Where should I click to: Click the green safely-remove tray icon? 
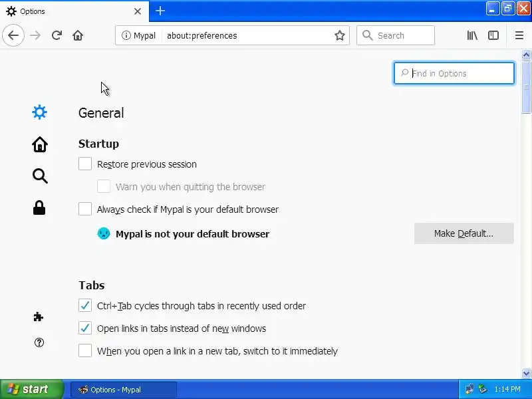(x=483, y=389)
